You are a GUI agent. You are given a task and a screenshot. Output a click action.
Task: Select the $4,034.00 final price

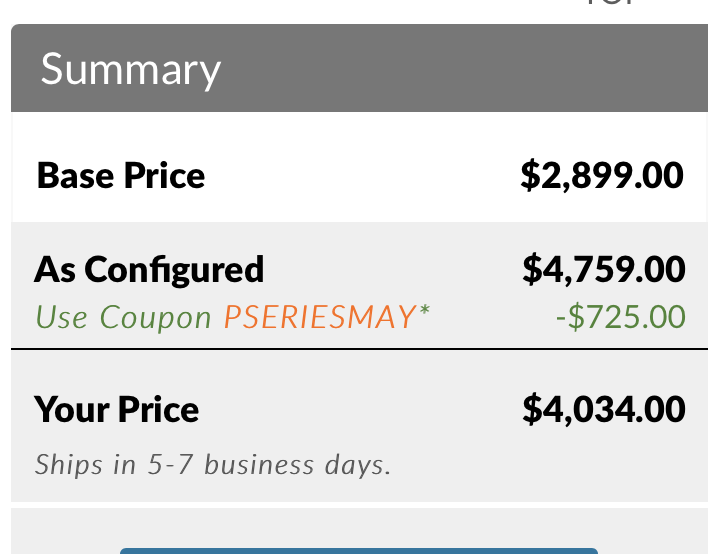604,410
